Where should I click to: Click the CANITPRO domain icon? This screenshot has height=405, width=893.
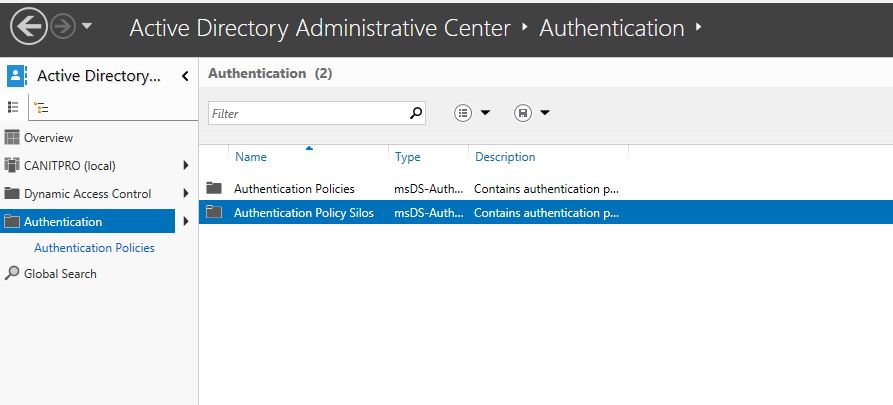11,165
